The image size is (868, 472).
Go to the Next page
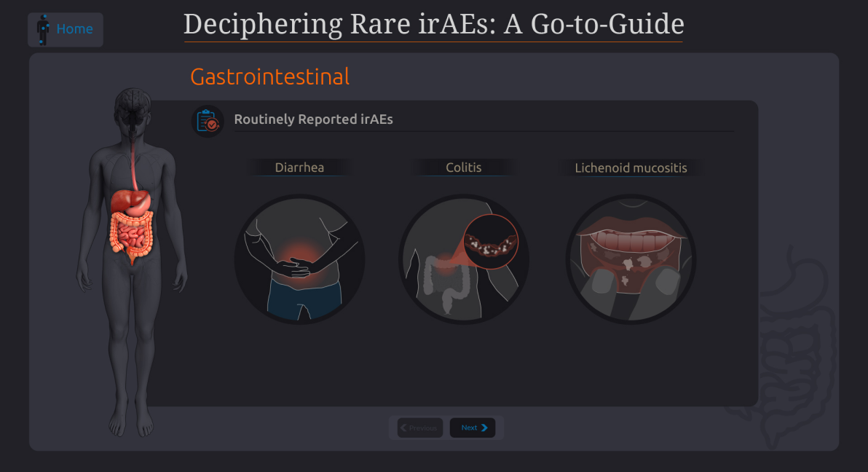(x=472, y=428)
